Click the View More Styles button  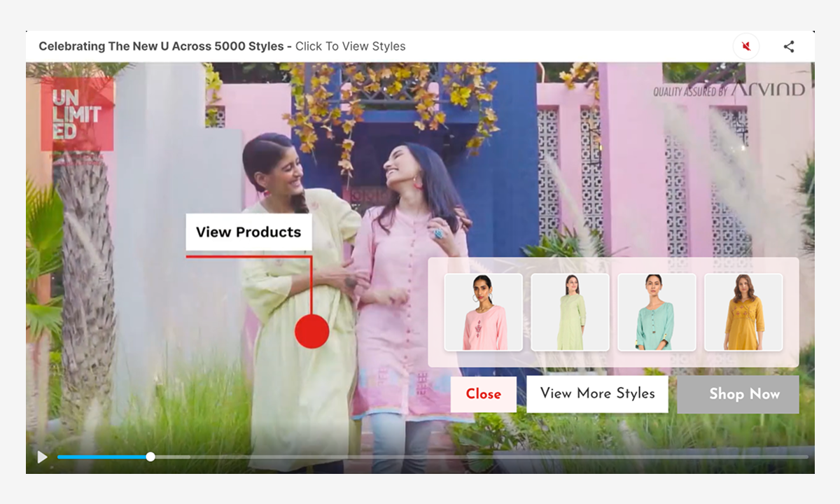[x=597, y=394]
